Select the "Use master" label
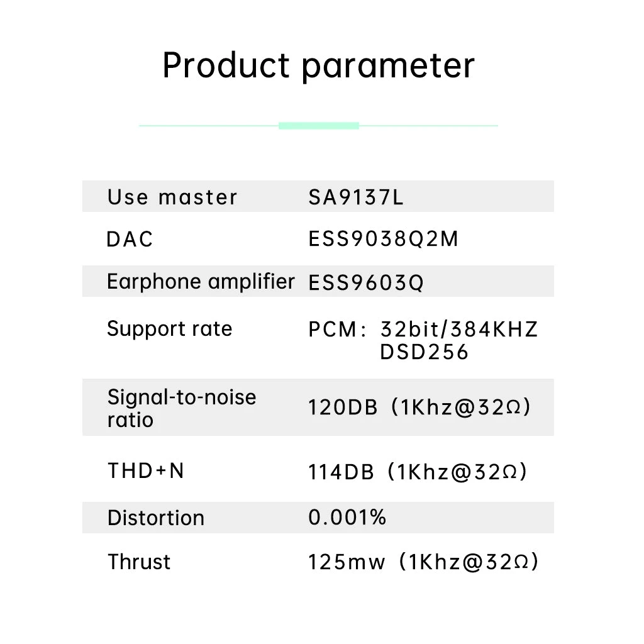644x644 pixels. click(x=172, y=197)
